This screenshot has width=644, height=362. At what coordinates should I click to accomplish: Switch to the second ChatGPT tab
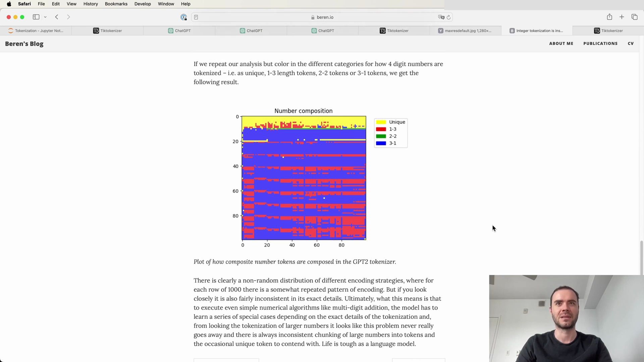coord(251,31)
